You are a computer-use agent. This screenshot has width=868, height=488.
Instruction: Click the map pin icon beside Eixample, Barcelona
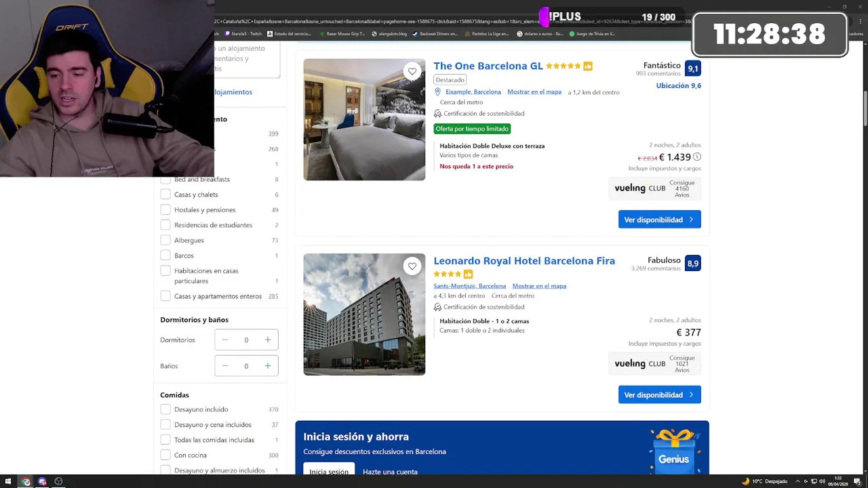[x=437, y=91]
